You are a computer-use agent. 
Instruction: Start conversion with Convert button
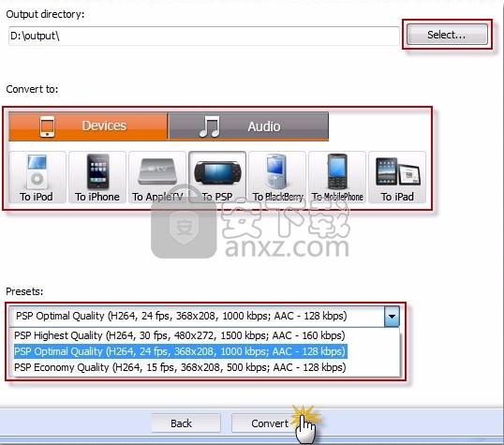265,423
